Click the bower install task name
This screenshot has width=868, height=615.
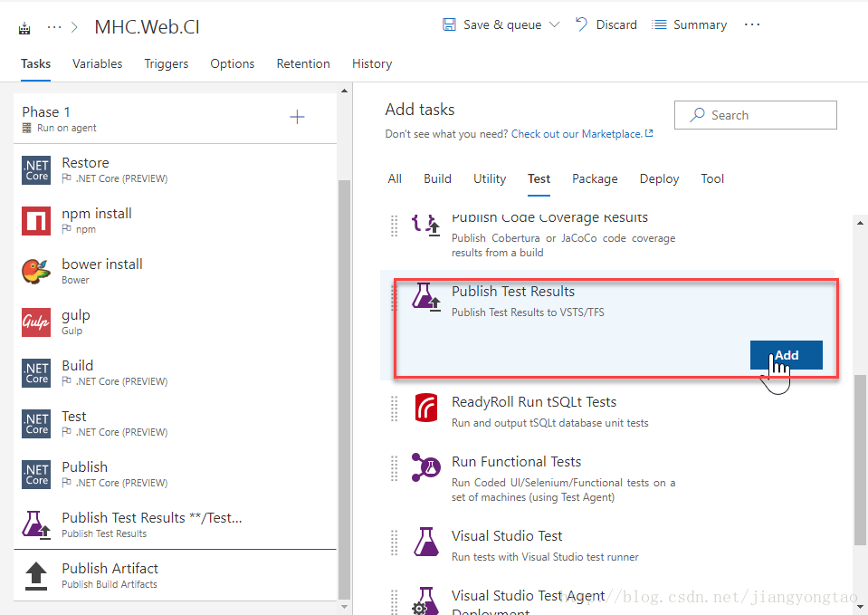(x=102, y=264)
